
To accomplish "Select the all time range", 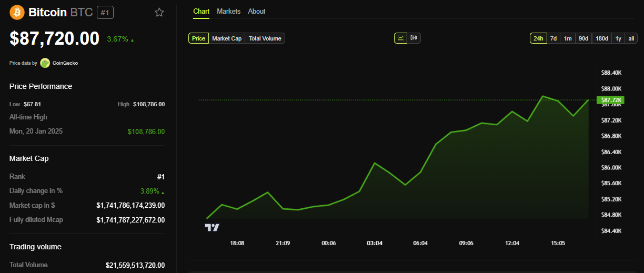I will pos(631,38).
